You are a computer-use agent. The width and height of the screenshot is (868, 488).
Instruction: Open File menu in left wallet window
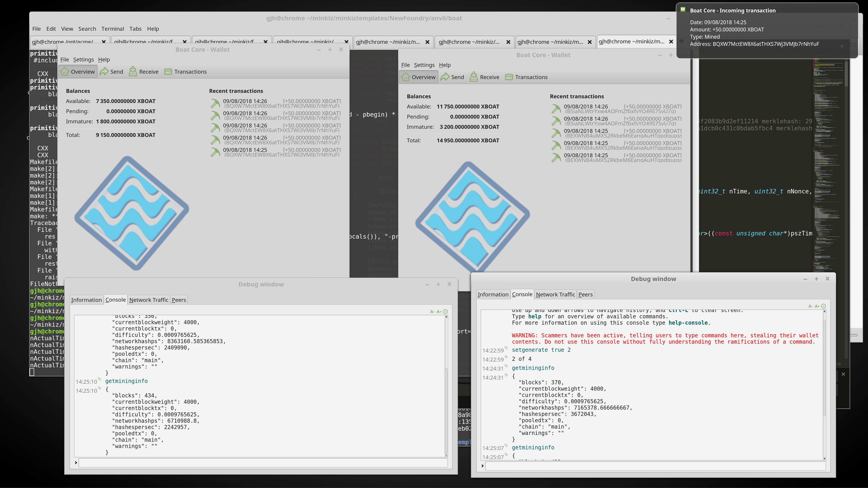[64, 60]
